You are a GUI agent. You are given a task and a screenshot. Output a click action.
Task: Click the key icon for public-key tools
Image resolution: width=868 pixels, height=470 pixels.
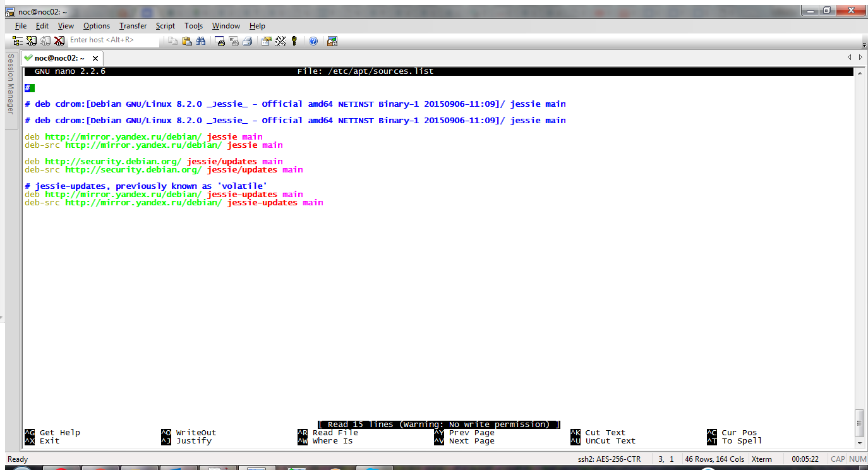click(x=294, y=40)
